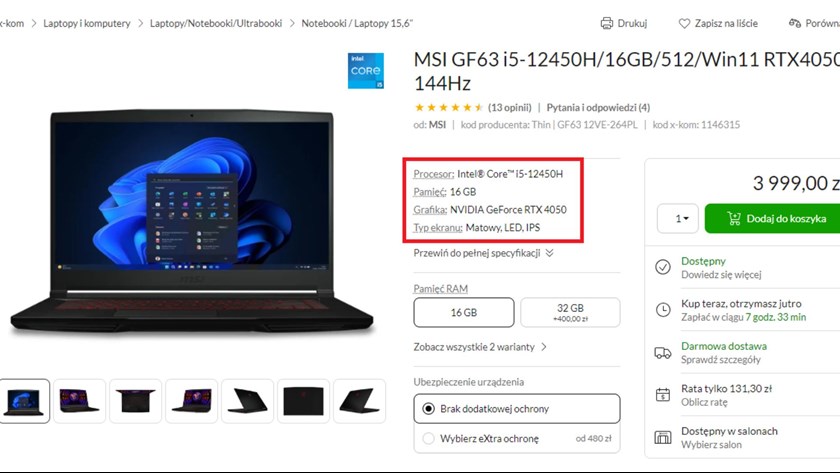Viewport: 840px width, 473px height.
Task: Choose the 32 GB RAM variant
Action: pos(570,312)
